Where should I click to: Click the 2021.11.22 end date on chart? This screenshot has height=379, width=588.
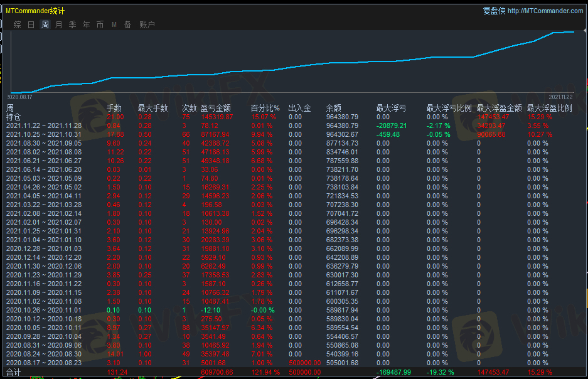click(562, 97)
